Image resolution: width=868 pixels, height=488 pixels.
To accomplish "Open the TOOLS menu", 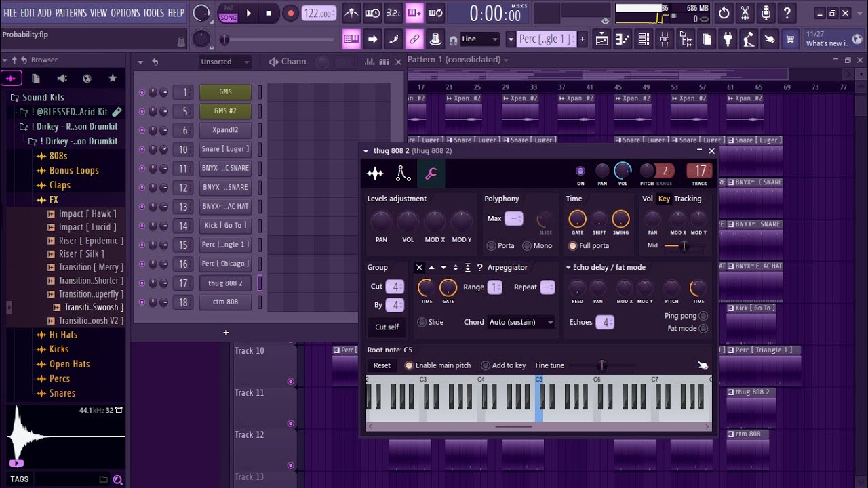I will 153,13.
